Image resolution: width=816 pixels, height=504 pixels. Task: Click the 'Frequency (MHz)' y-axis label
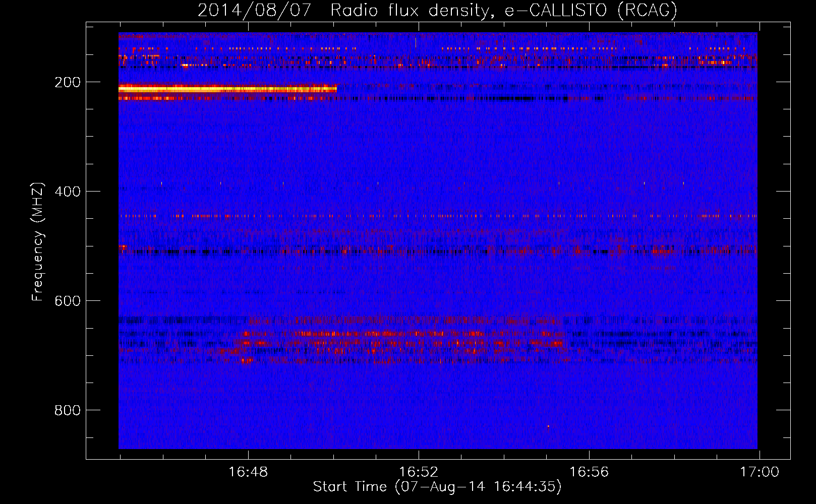pyautogui.click(x=38, y=241)
